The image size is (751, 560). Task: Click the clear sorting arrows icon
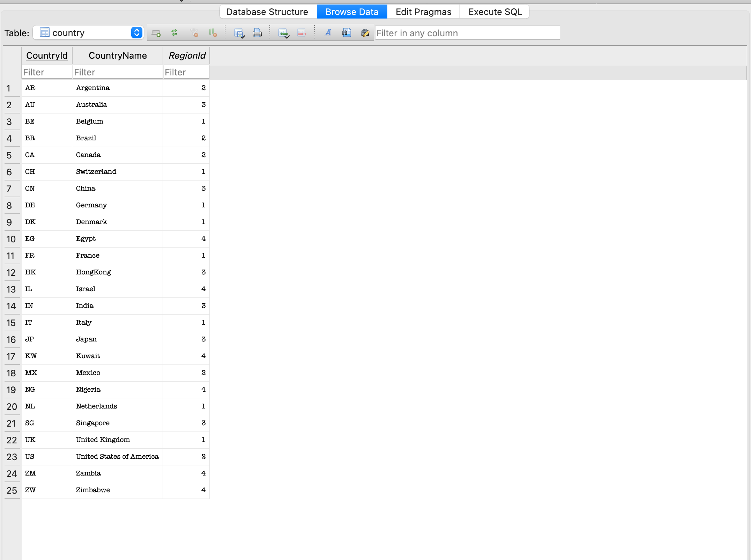(x=213, y=33)
